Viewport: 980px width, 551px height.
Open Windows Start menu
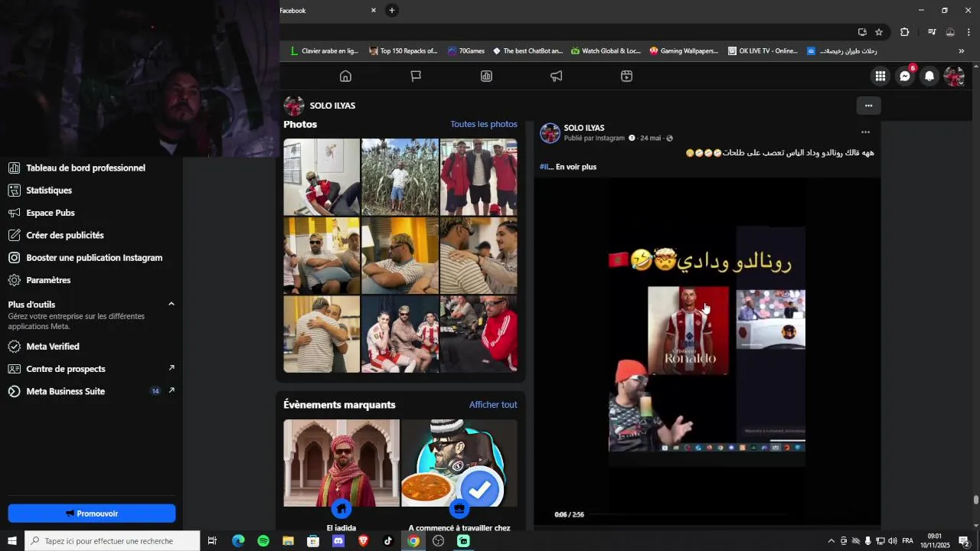[x=12, y=541]
